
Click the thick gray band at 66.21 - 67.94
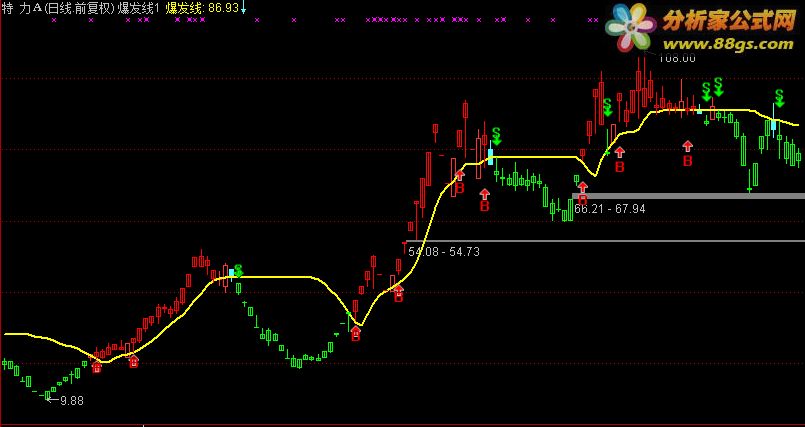[688, 196]
